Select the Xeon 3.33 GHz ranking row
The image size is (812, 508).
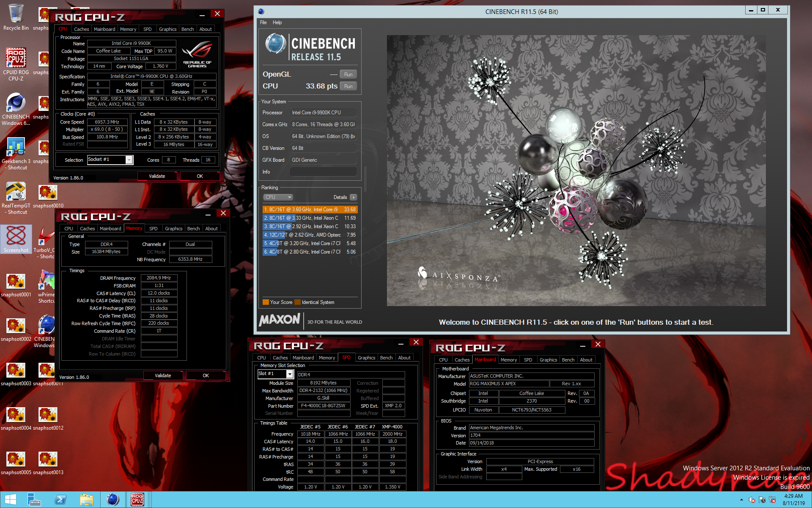point(310,218)
